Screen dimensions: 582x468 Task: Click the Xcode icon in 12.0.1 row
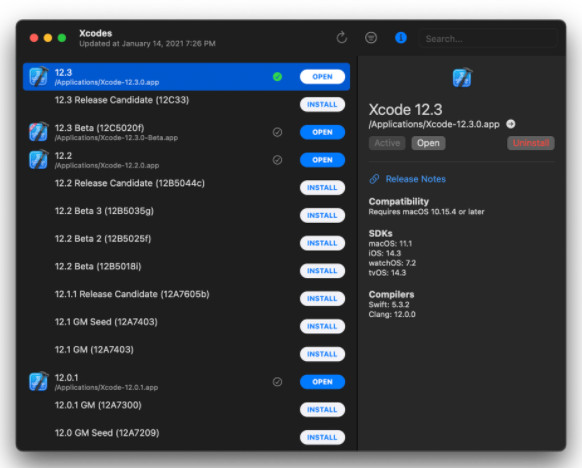point(39,382)
